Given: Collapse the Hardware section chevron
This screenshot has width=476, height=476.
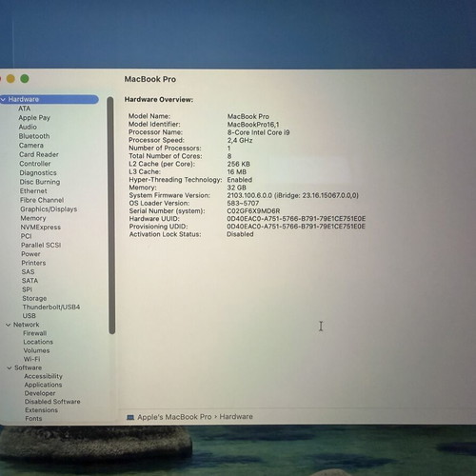Looking at the screenshot, I should [3, 100].
